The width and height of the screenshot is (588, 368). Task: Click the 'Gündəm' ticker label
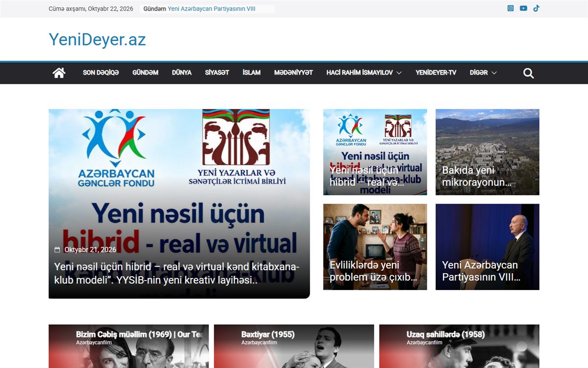[x=154, y=9]
